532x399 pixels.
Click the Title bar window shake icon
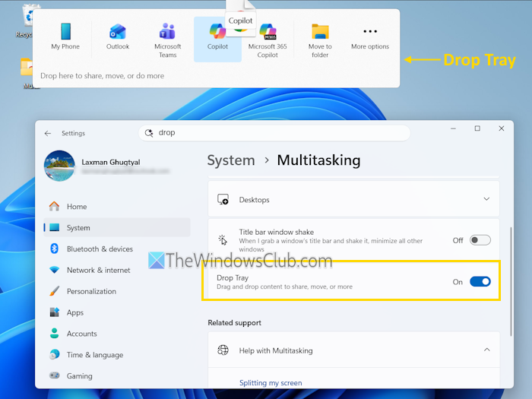tap(223, 240)
